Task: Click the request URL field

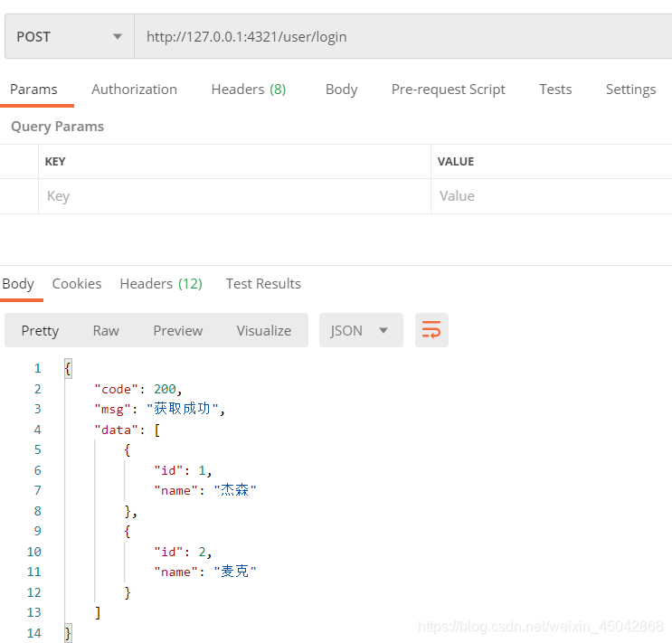Action: pos(402,37)
